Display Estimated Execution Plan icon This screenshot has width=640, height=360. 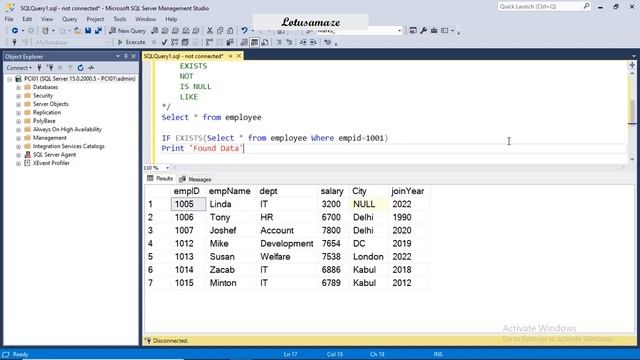(175, 42)
